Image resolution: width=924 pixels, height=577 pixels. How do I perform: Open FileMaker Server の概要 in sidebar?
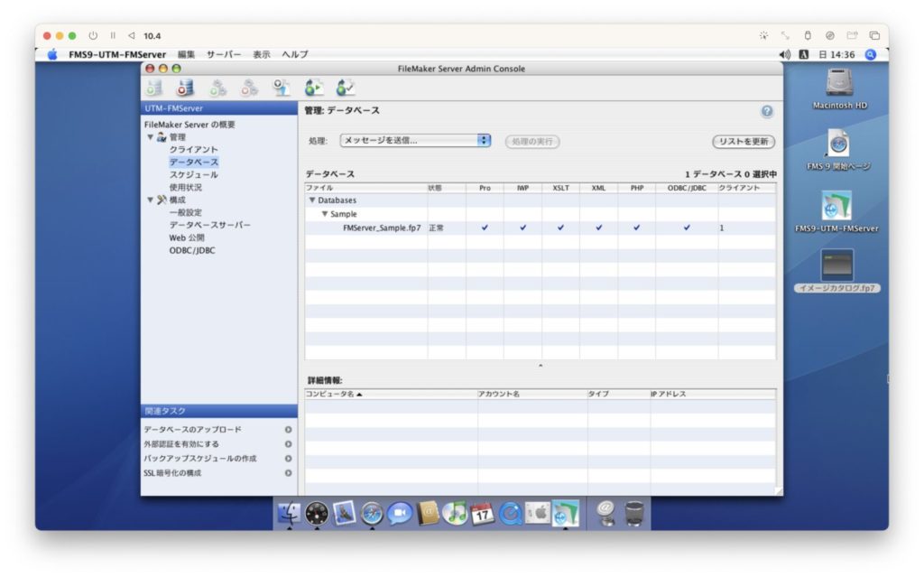coord(189,125)
